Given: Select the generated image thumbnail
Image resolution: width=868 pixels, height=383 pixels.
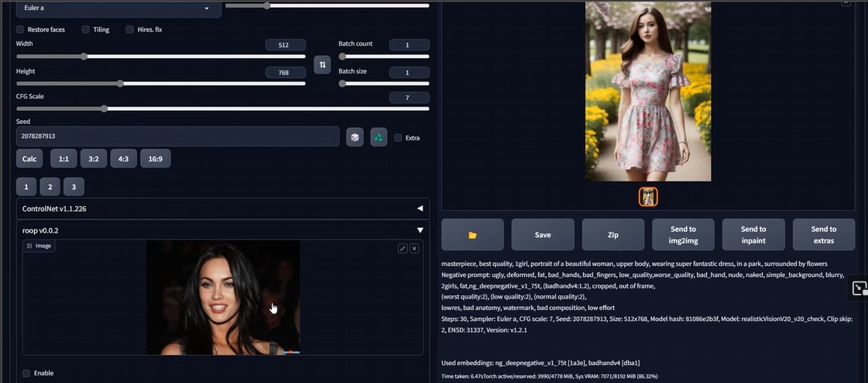Looking at the screenshot, I should tap(648, 197).
